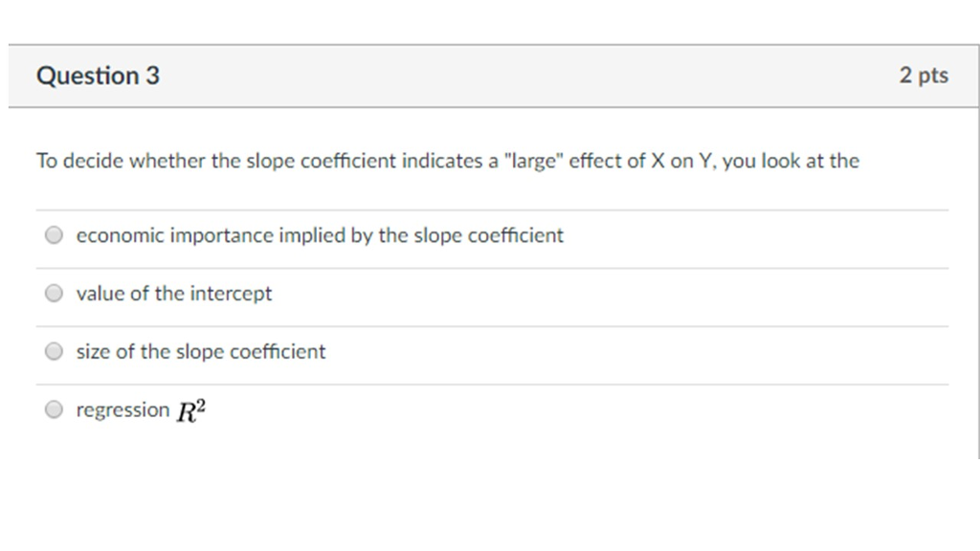Click the economic importance answer text
Screen dimensions: 980x551
pos(320,234)
